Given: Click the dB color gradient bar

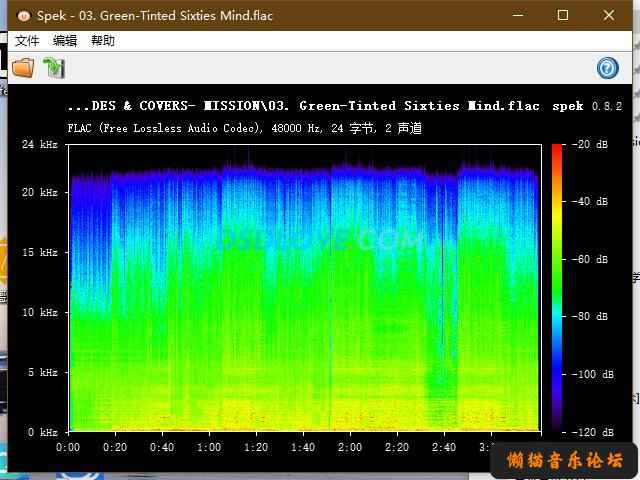Looking at the screenshot, I should [557, 288].
